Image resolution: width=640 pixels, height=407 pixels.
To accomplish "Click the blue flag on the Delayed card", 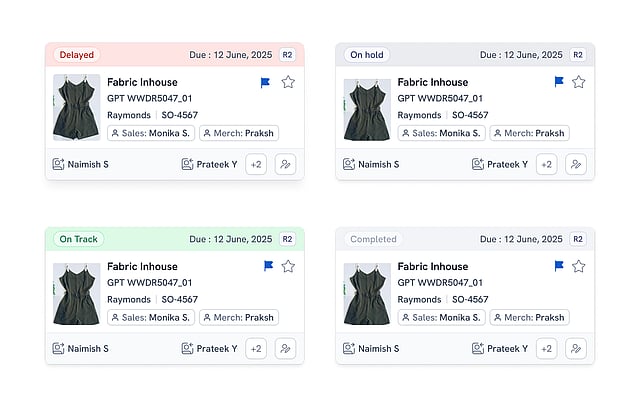I will [267, 82].
